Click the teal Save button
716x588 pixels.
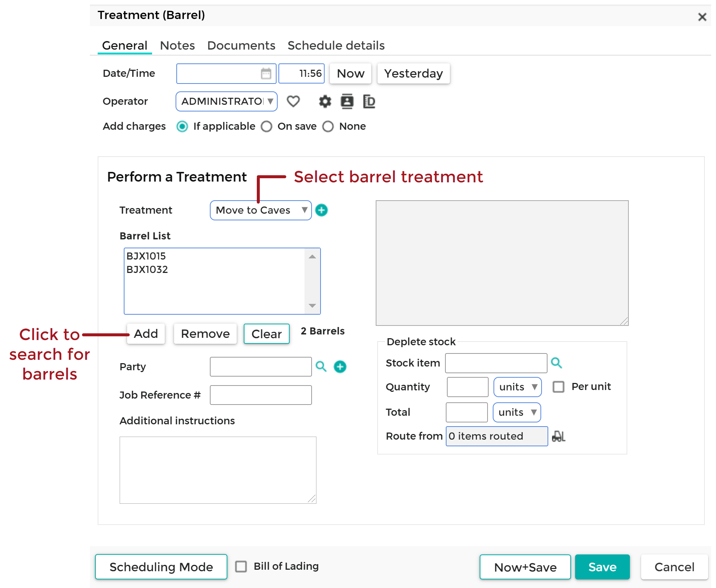602,567
